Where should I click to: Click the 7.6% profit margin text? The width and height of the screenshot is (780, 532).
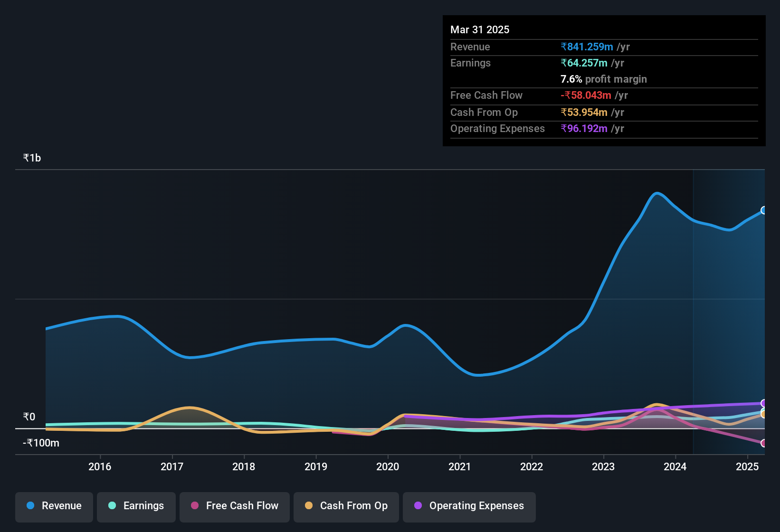pyautogui.click(x=604, y=79)
